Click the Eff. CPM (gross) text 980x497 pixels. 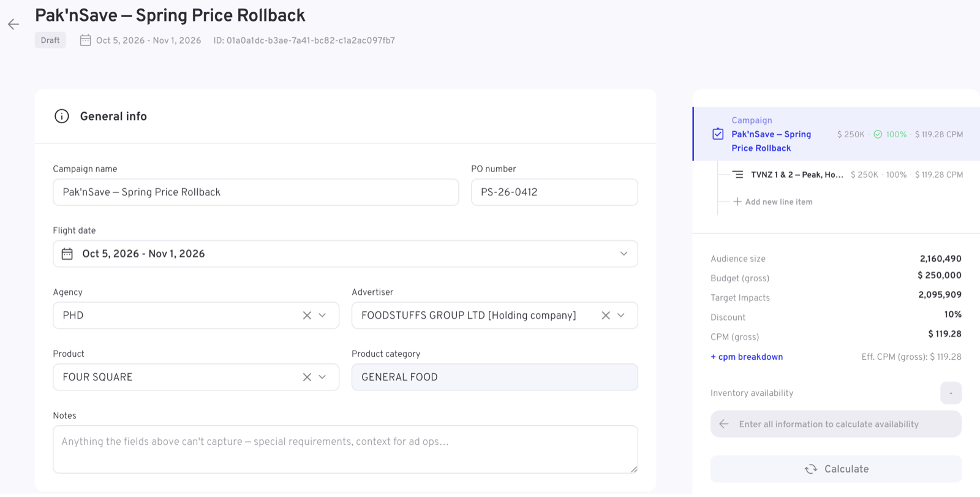(x=911, y=357)
